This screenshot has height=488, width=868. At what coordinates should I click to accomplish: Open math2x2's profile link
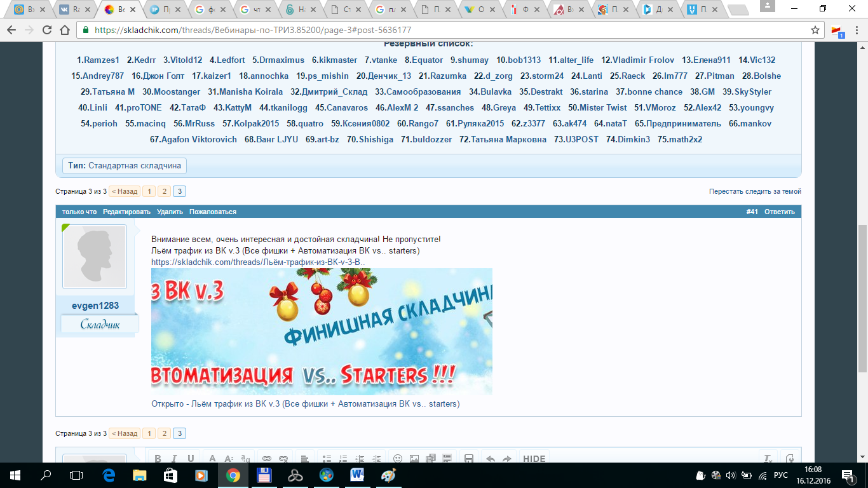point(684,139)
